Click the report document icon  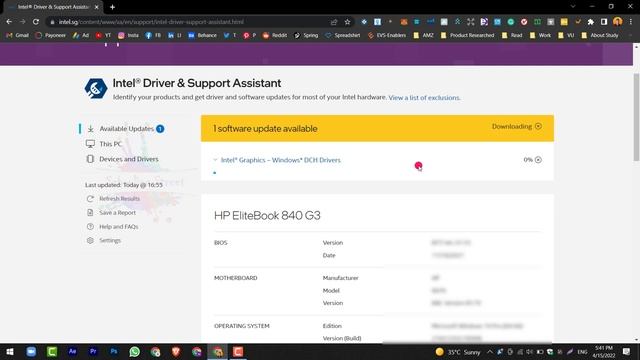90,212
